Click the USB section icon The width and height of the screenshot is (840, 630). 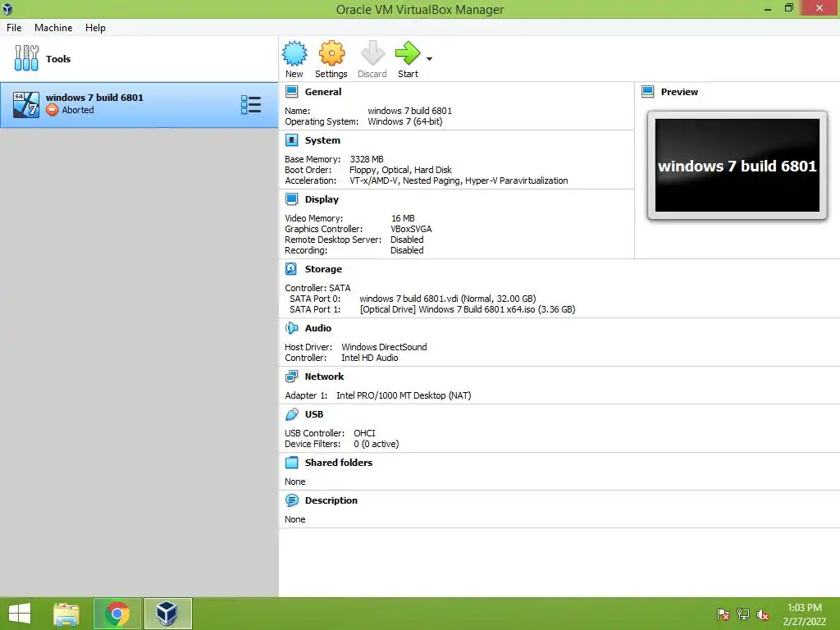point(291,414)
